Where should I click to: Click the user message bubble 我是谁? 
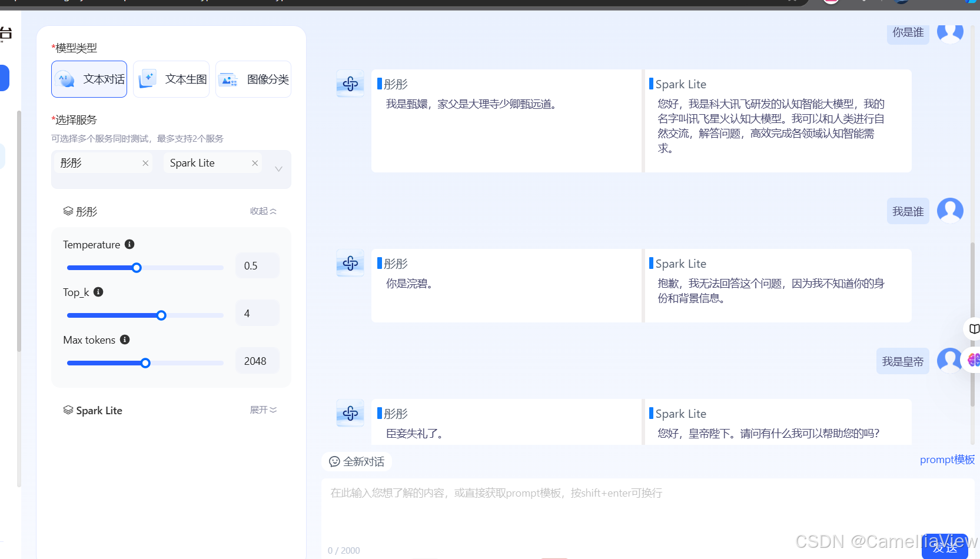click(x=908, y=211)
